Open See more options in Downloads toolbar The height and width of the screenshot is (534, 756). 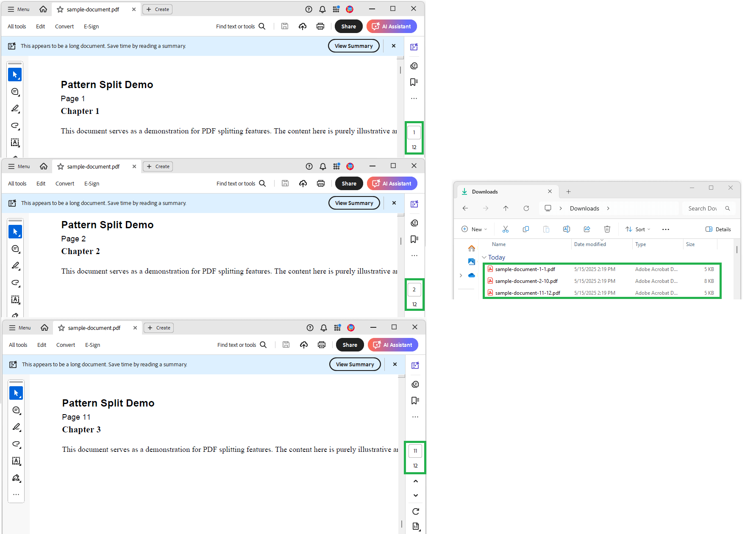tap(666, 229)
